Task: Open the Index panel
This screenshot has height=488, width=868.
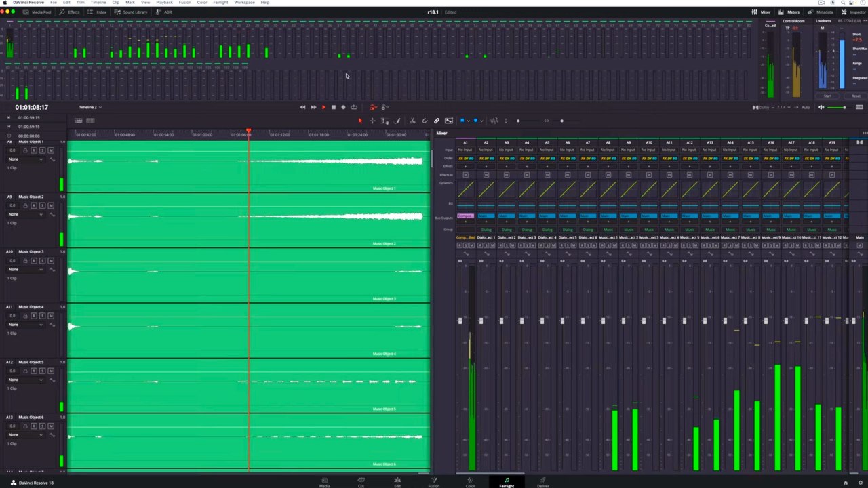Action: click(x=98, y=12)
